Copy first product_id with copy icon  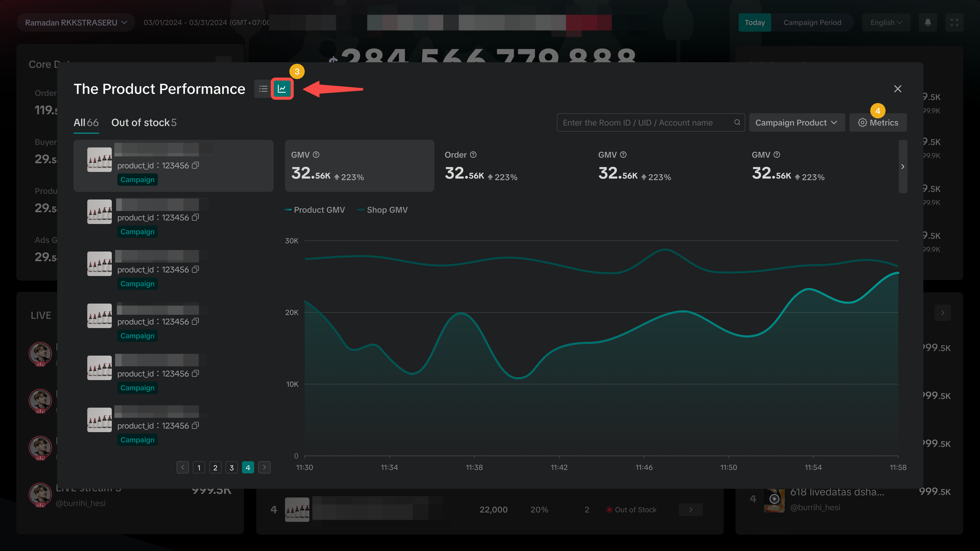coord(195,165)
